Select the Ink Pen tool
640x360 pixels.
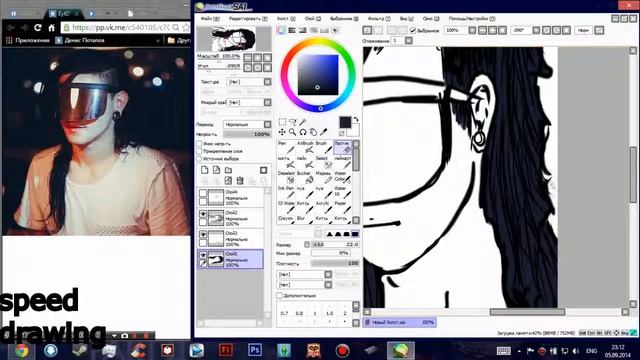click(x=286, y=192)
